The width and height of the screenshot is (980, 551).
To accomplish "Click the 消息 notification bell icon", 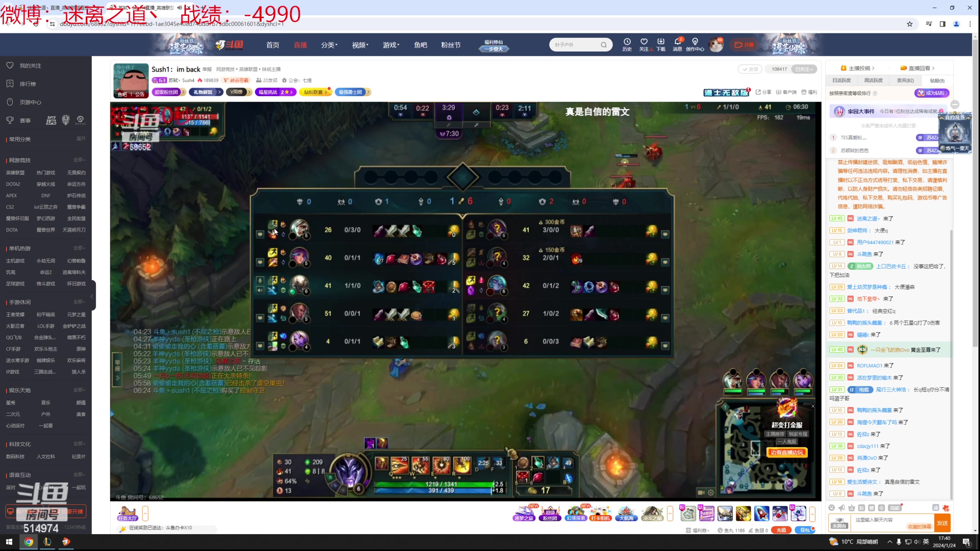I will click(677, 42).
